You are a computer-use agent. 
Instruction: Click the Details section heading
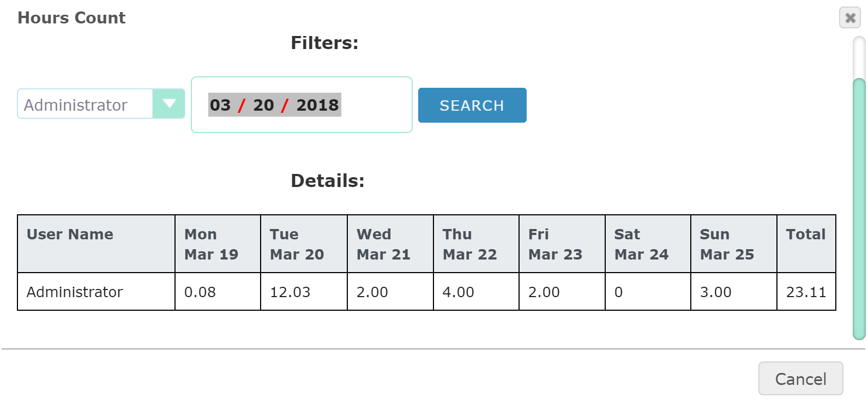coord(326,180)
